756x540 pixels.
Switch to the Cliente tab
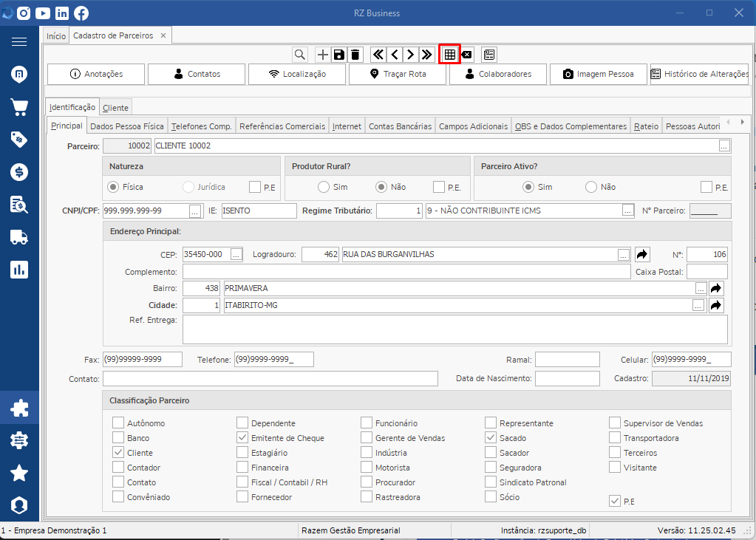point(116,108)
